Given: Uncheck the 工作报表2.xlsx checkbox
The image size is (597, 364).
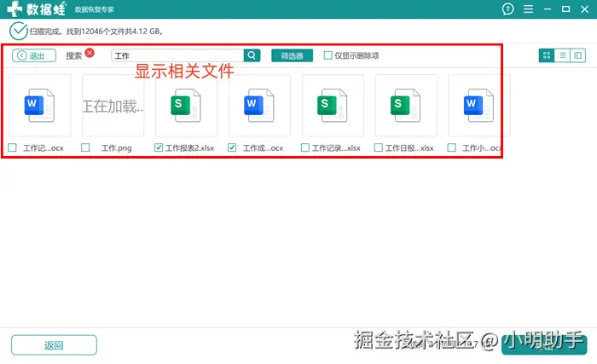Looking at the screenshot, I should click(159, 147).
